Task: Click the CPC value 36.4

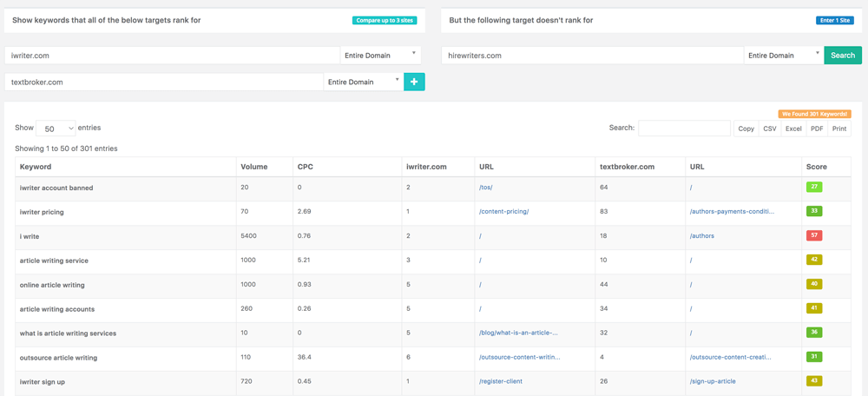Action: click(304, 358)
